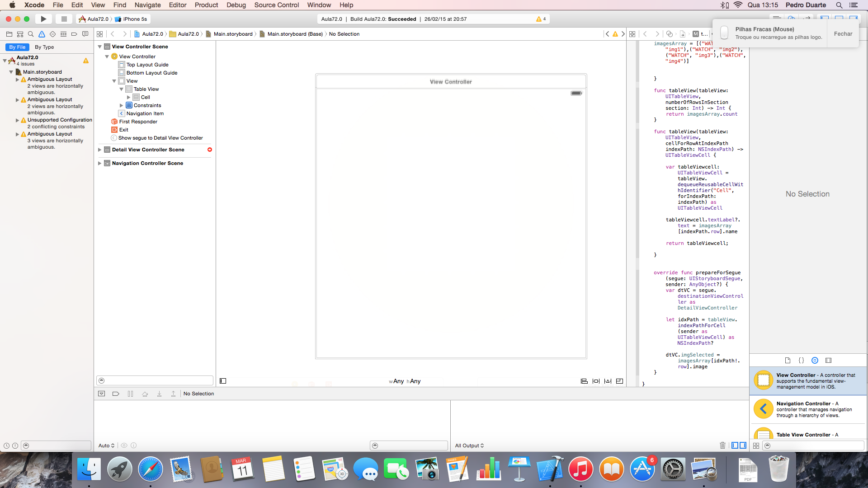Change the wAny hAny size class
This screenshot has width=868, height=488.
point(405,381)
